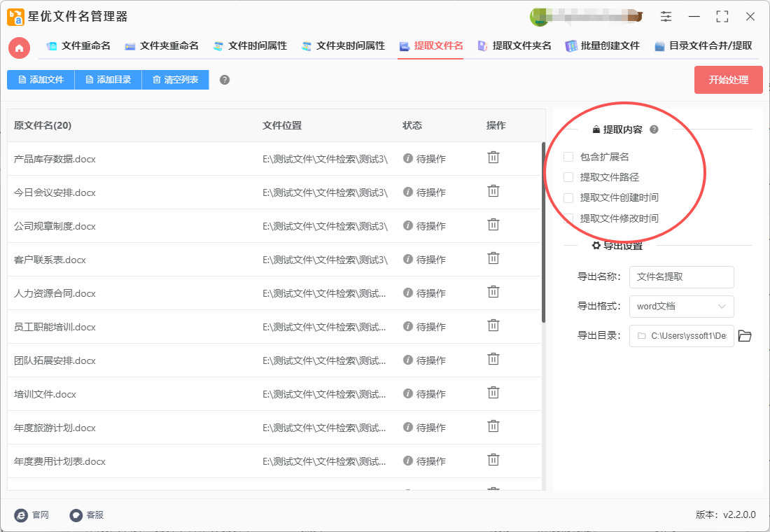Click the help icon next to 提取内容

[x=654, y=129]
